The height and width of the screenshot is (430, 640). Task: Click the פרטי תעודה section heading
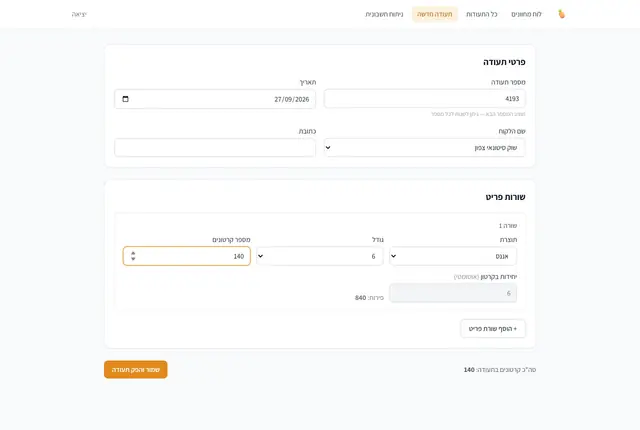point(504,62)
